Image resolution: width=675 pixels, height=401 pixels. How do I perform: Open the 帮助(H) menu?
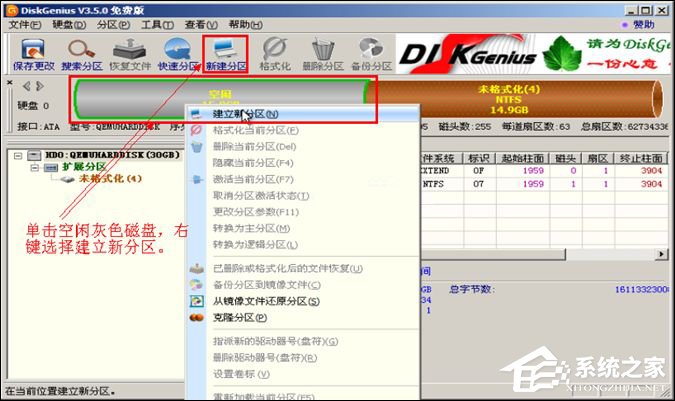click(x=245, y=25)
